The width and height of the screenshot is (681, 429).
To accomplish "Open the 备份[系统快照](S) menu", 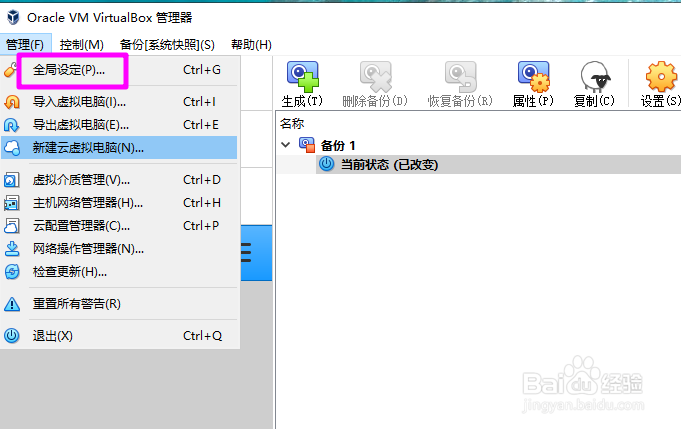I will click(x=167, y=44).
